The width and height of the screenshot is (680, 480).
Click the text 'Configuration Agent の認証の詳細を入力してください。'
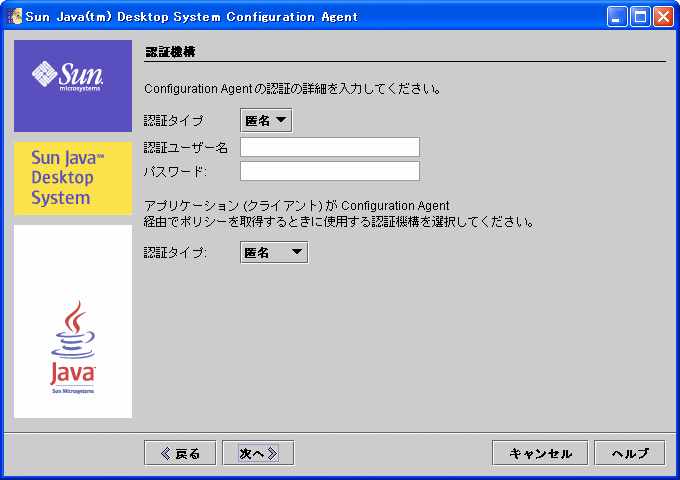coord(293,89)
